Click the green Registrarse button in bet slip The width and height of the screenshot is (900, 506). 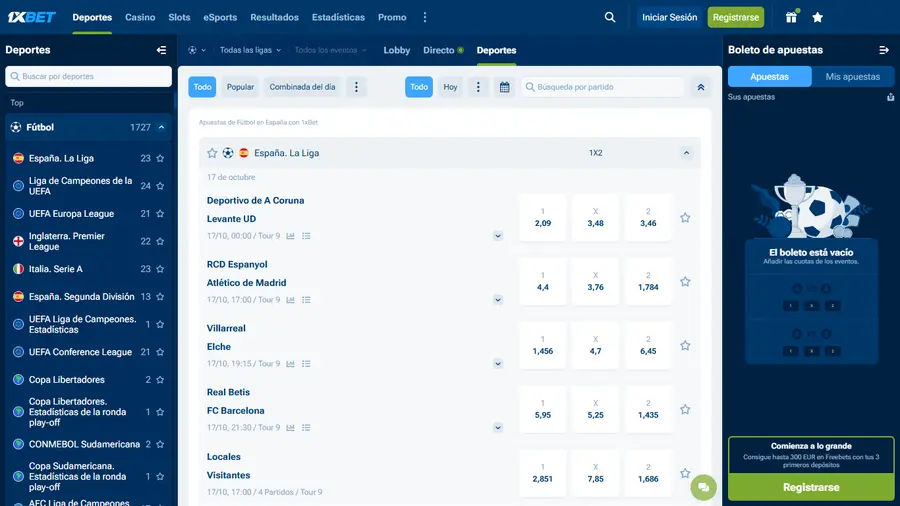(811, 487)
